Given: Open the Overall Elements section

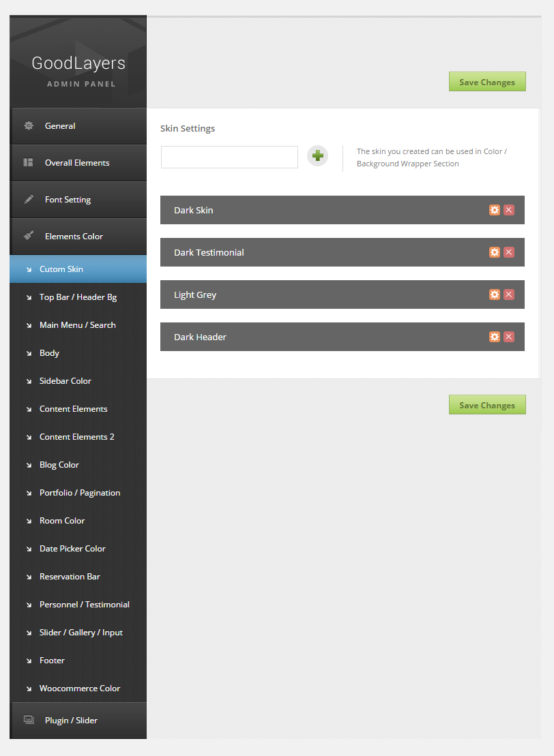Looking at the screenshot, I should click(78, 163).
